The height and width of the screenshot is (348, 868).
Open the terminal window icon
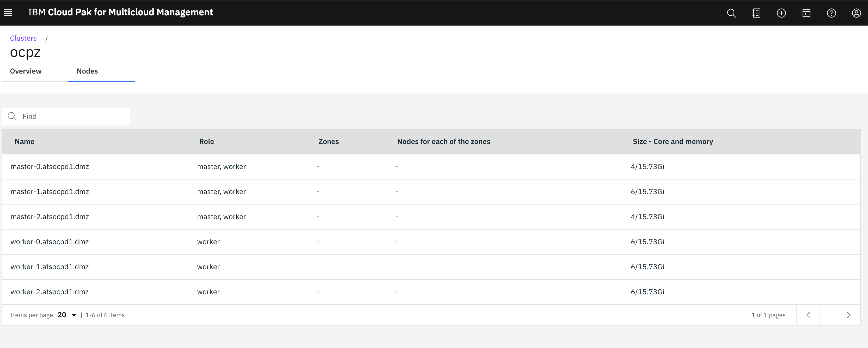pyautogui.click(x=806, y=13)
